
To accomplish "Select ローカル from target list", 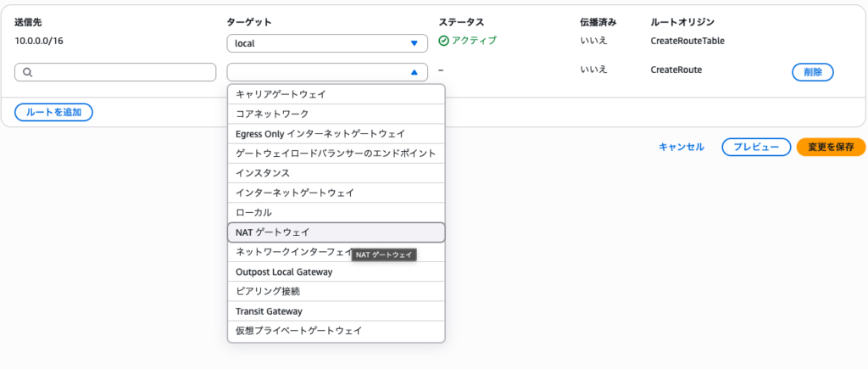I will [x=336, y=212].
